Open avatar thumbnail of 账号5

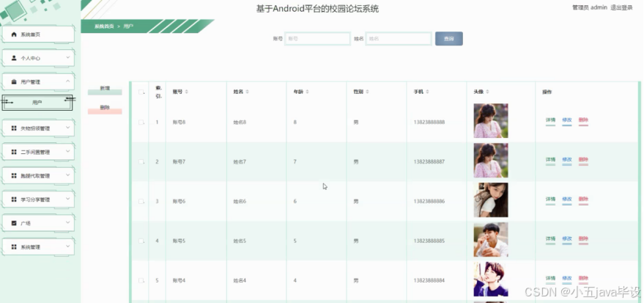[x=491, y=240]
